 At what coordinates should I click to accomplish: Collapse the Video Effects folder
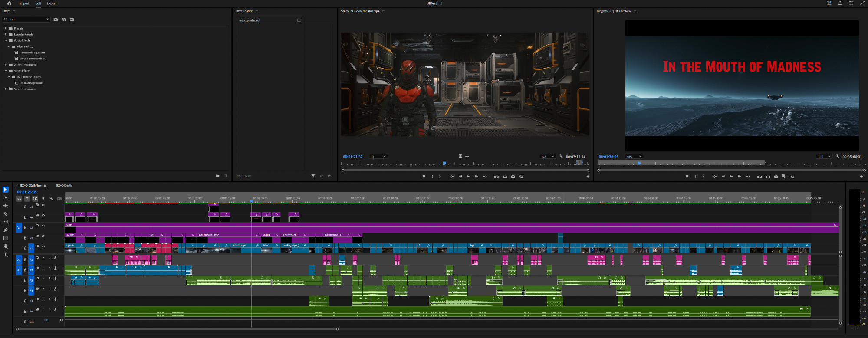point(5,71)
